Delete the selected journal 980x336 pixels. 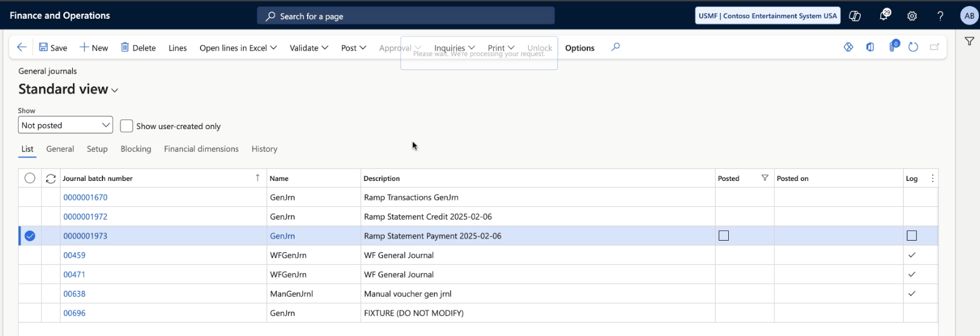tap(139, 48)
